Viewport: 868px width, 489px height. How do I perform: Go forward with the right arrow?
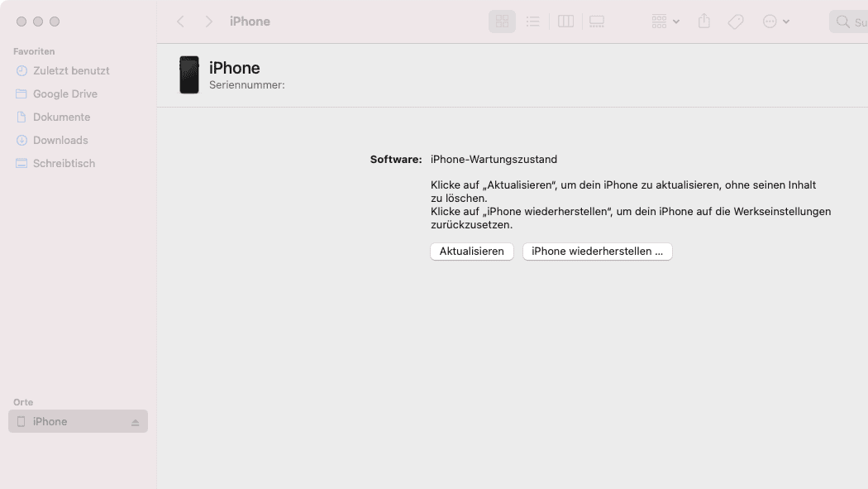pos(209,22)
